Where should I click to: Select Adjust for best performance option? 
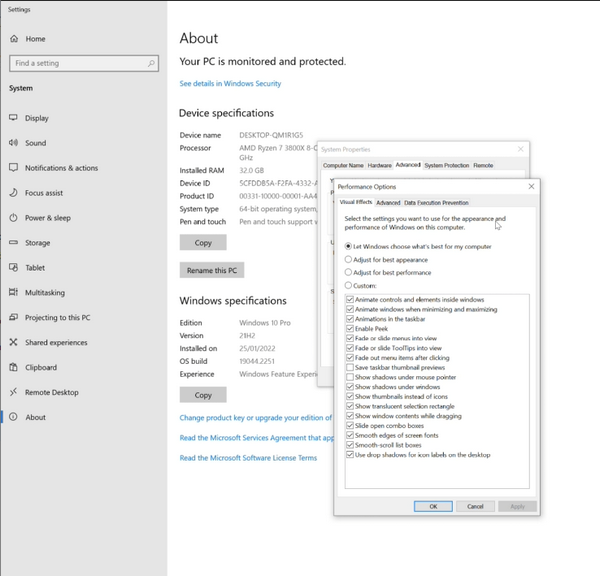click(x=349, y=272)
